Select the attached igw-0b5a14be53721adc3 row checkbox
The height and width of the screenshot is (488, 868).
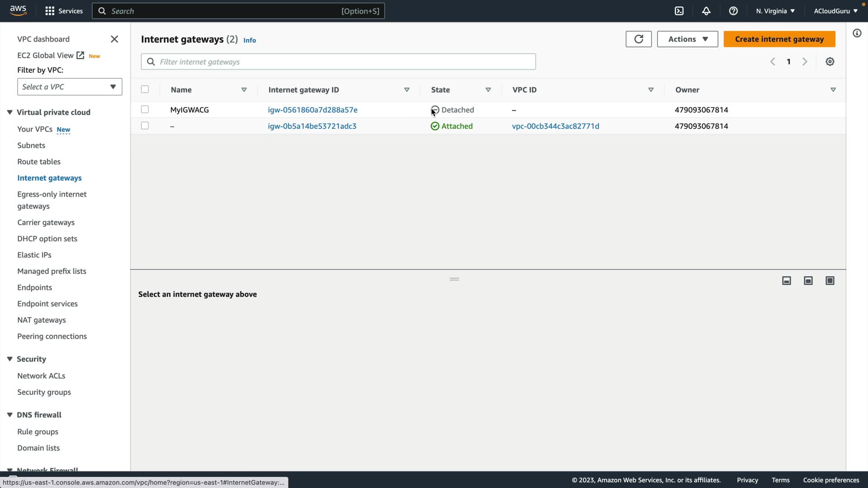145,126
